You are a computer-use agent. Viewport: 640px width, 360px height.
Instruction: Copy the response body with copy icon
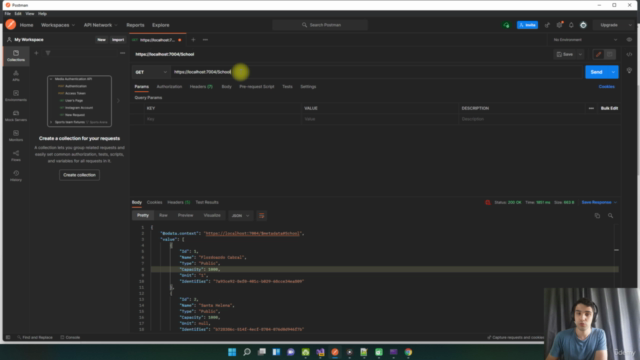597,216
